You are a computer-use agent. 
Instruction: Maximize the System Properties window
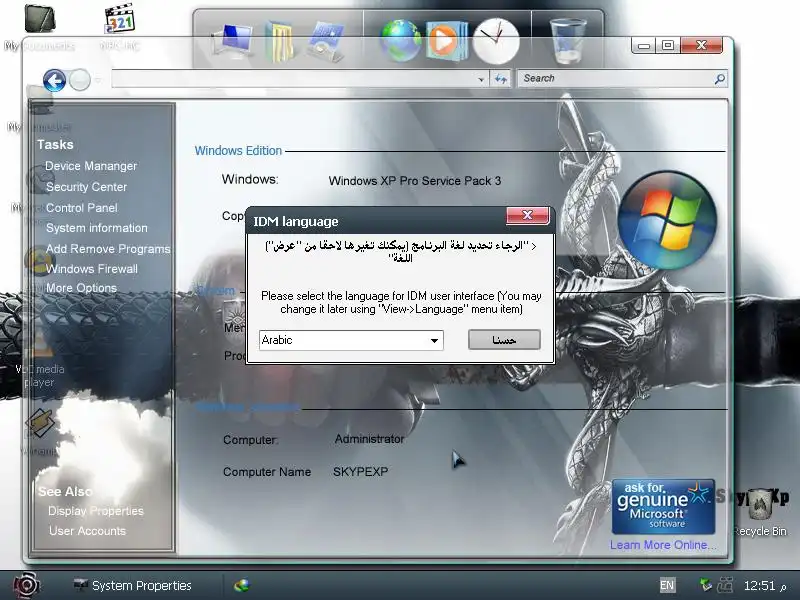click(668, 45)
